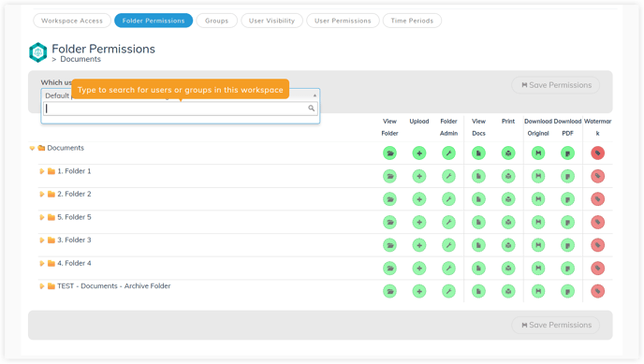Expand 3. Folder 3
Screen dimensions: 644x364
pos(41,240)
